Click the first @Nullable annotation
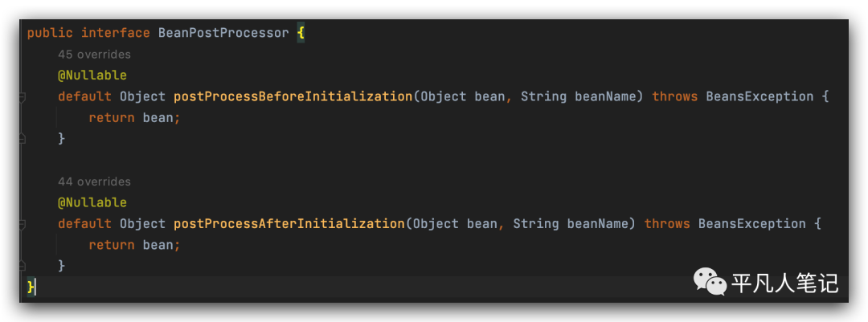Screen dimensions: 868x322 92,75
